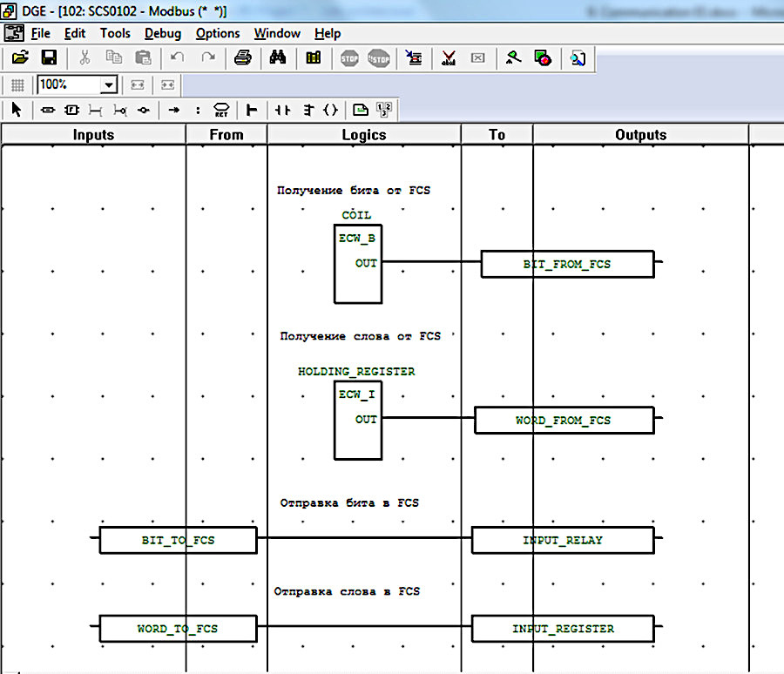Save the drawing with the floppy disk icon
Viewport: 784px width, 674px height.
coord(49,58)
